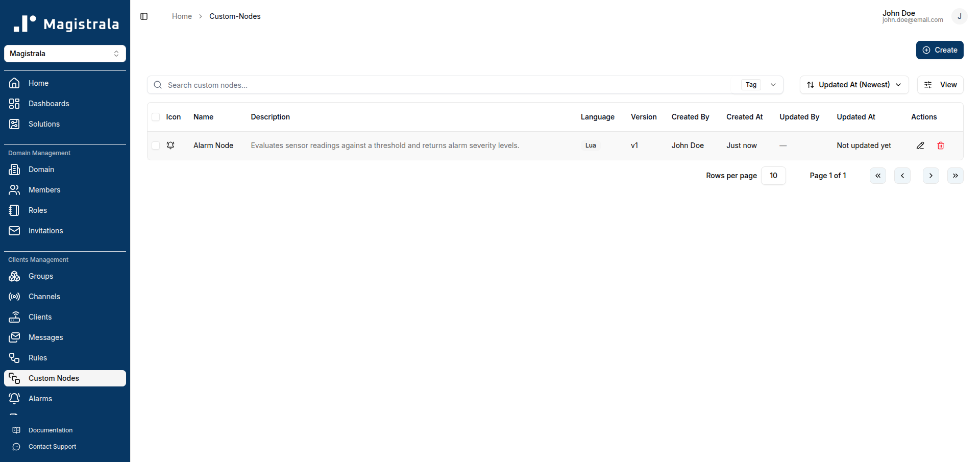Image resolution: width=980 pixels, height=462 pixels.
Task: Go to last page button
Action: coord(955,176)
